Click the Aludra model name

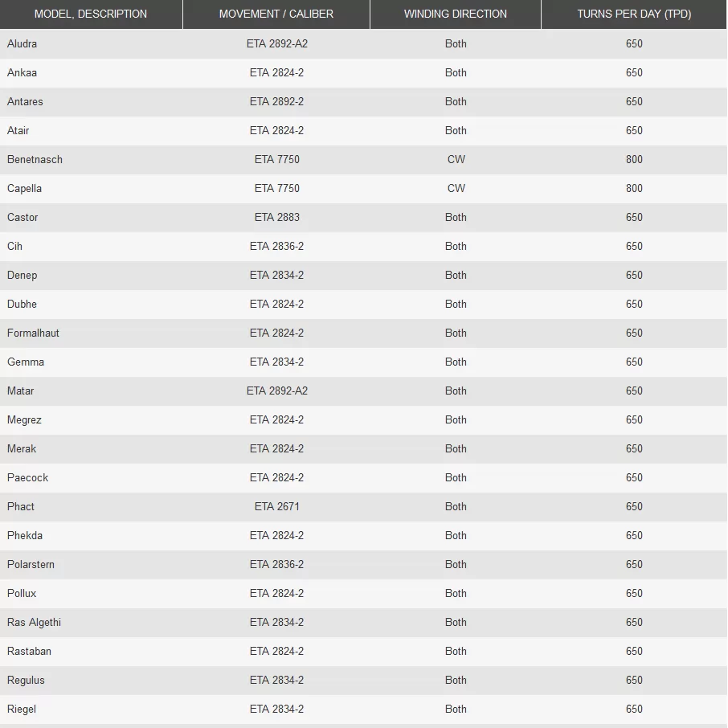coord(22,43)
